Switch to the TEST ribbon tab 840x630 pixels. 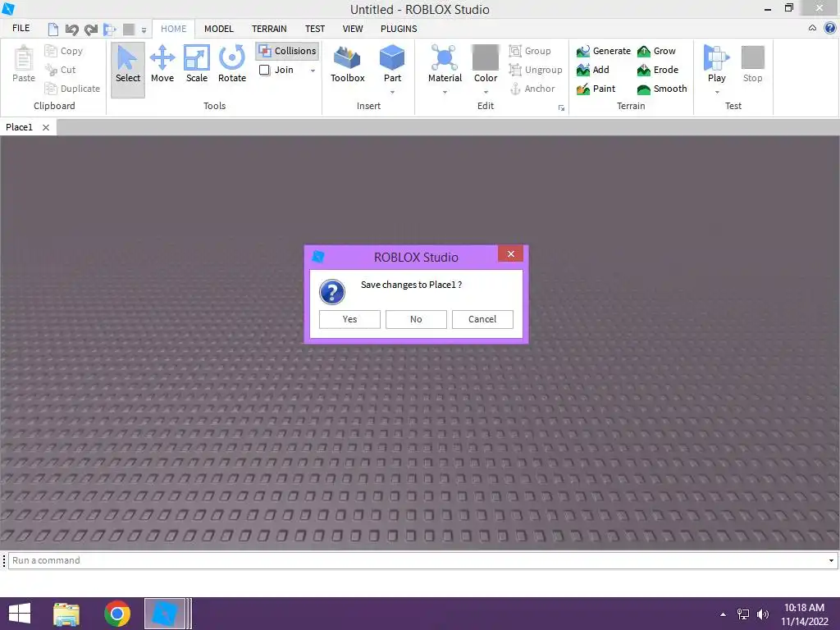(x=315, y=29)
